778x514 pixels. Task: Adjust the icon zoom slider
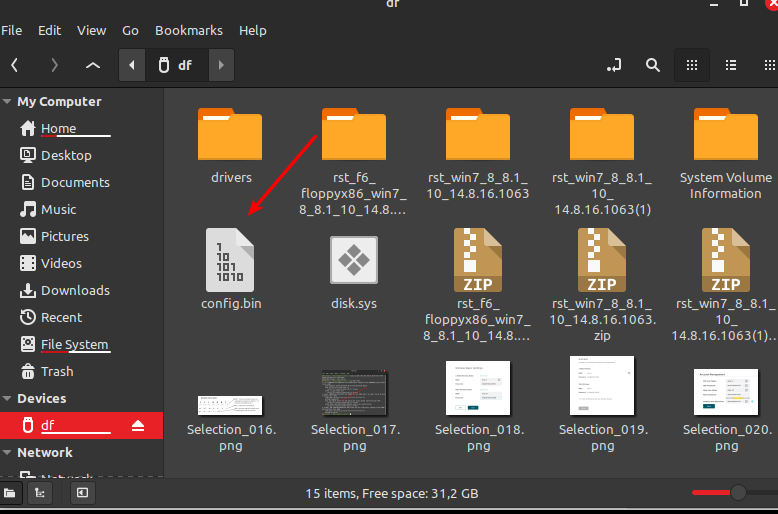coord(738,493)
